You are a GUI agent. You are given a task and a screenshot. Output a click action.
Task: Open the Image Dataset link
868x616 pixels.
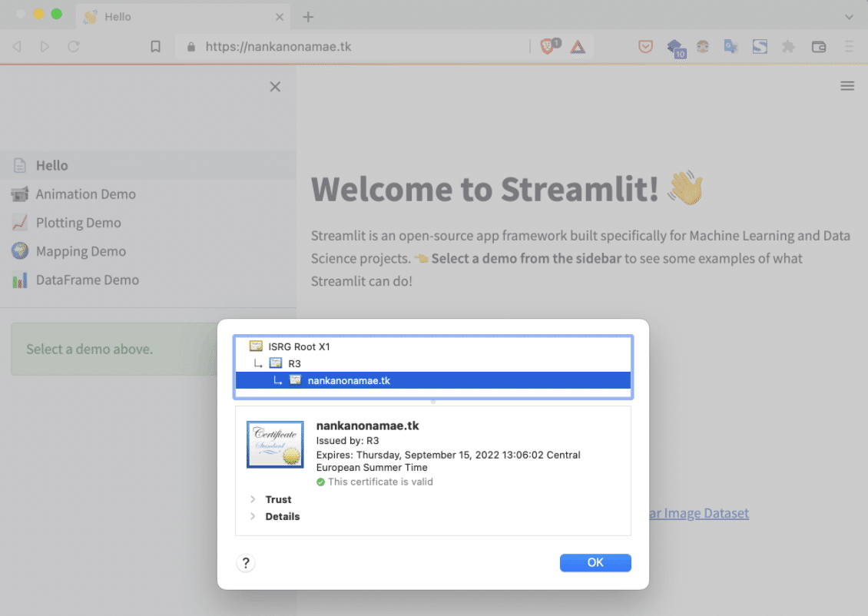699,513
